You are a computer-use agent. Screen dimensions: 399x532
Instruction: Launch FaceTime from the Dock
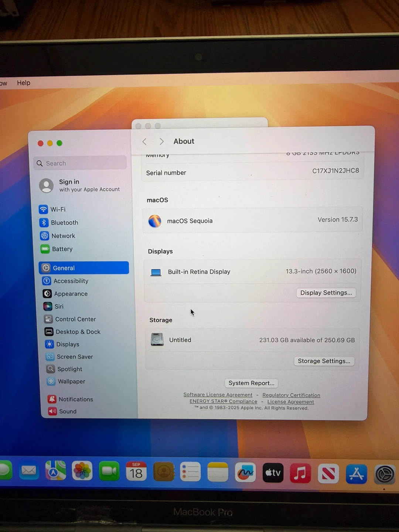pos(109,471)
